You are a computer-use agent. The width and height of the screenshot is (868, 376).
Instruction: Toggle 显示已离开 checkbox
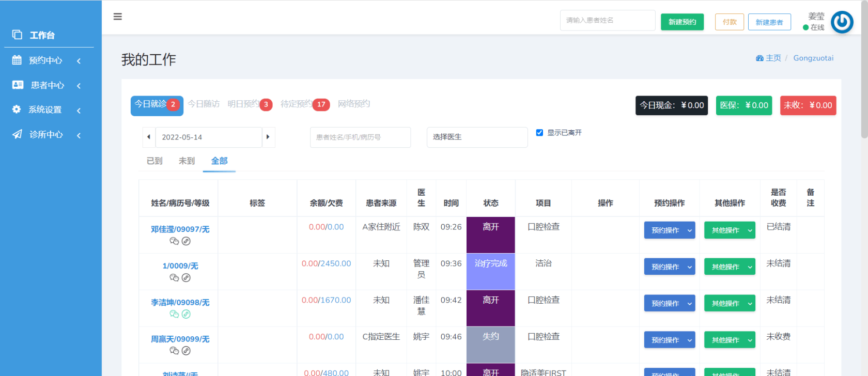coord(539,133)
